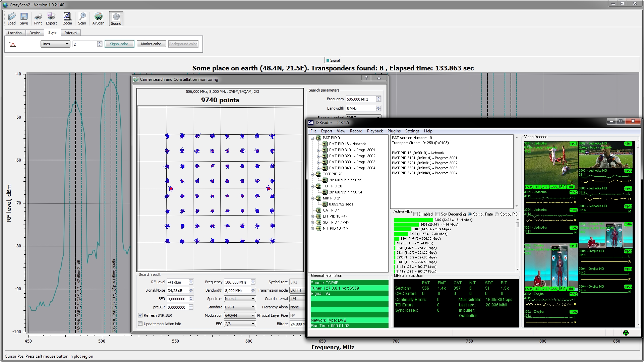Expand the SDT PID 17 node
This screenshot has width=644, height=362.
[x=312, y=223]
